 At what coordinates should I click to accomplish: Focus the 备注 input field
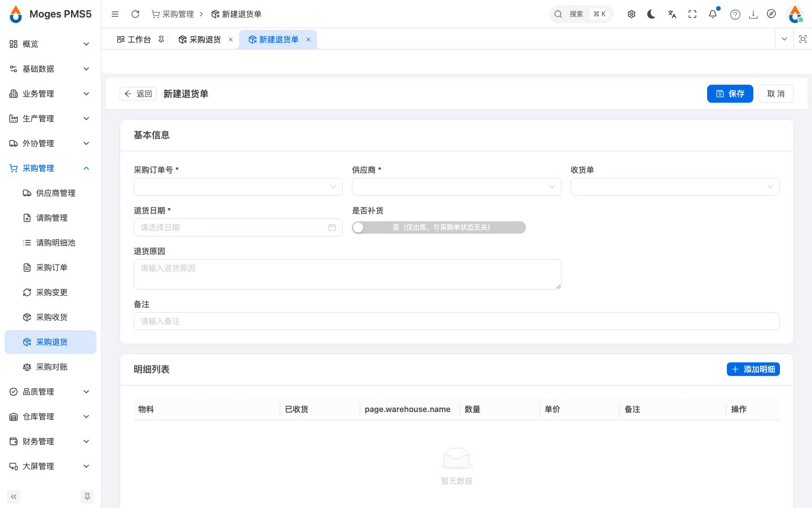(457, 321)
